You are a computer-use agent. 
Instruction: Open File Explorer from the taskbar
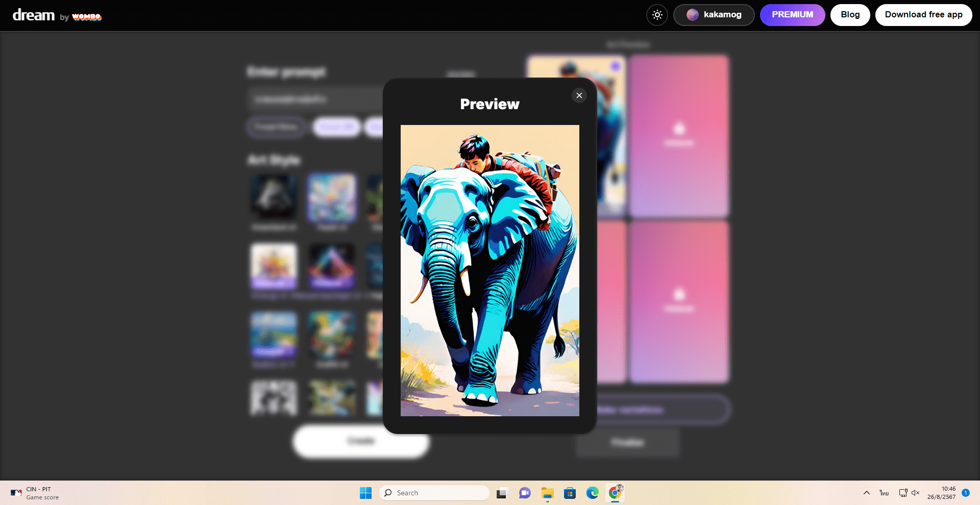(548, 493)
